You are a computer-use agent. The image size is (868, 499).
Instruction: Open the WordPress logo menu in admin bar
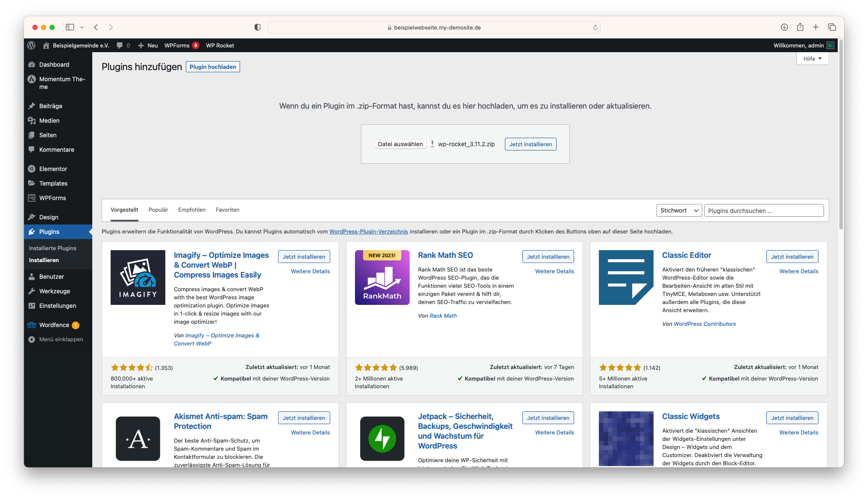click(x=31, y=45)
